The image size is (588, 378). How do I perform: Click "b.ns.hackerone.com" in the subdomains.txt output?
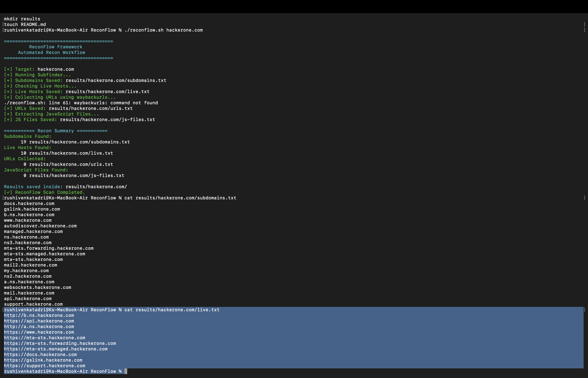29,215
